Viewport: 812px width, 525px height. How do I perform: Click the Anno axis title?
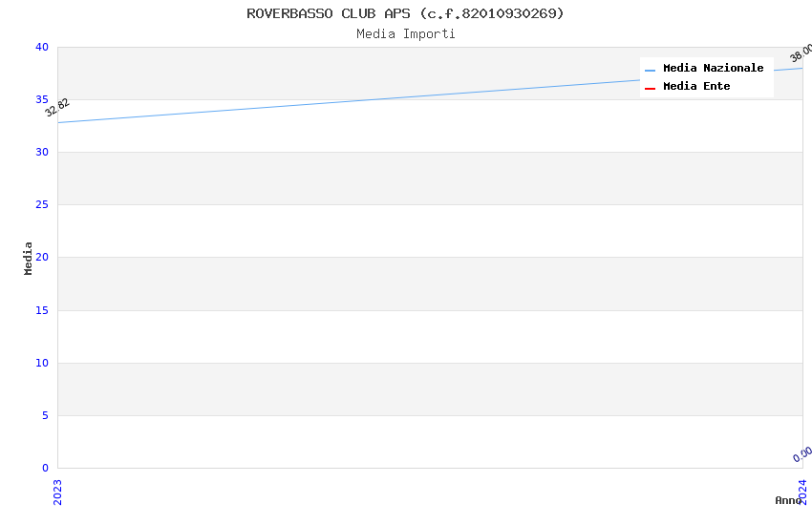788,500
